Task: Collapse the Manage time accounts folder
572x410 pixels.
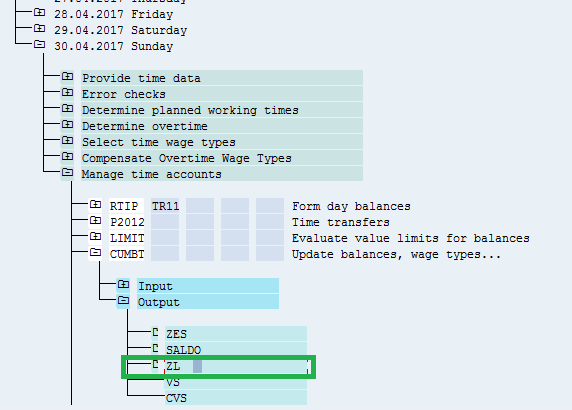Action: pyautogui.click(x=67, y=173)
